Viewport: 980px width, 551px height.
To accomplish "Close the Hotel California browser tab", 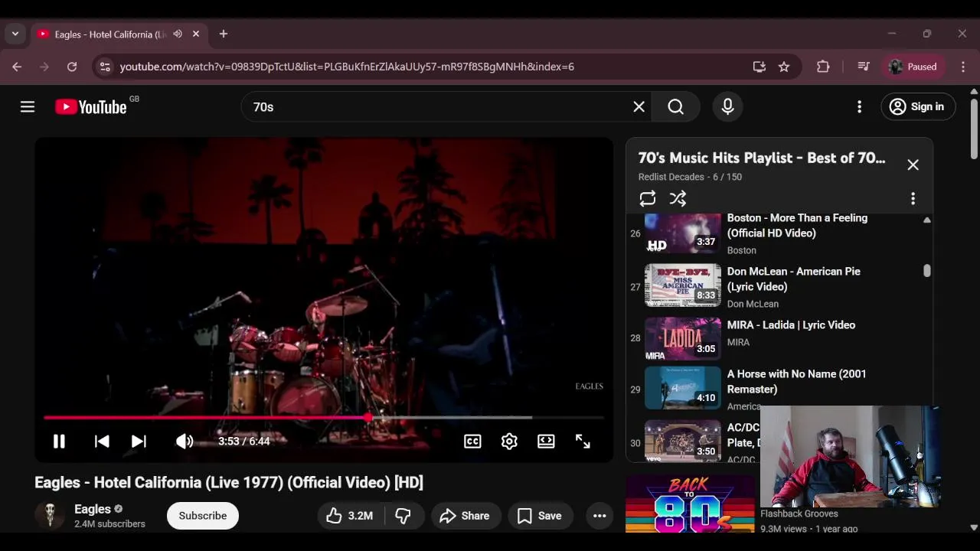I will pos(196,34).
